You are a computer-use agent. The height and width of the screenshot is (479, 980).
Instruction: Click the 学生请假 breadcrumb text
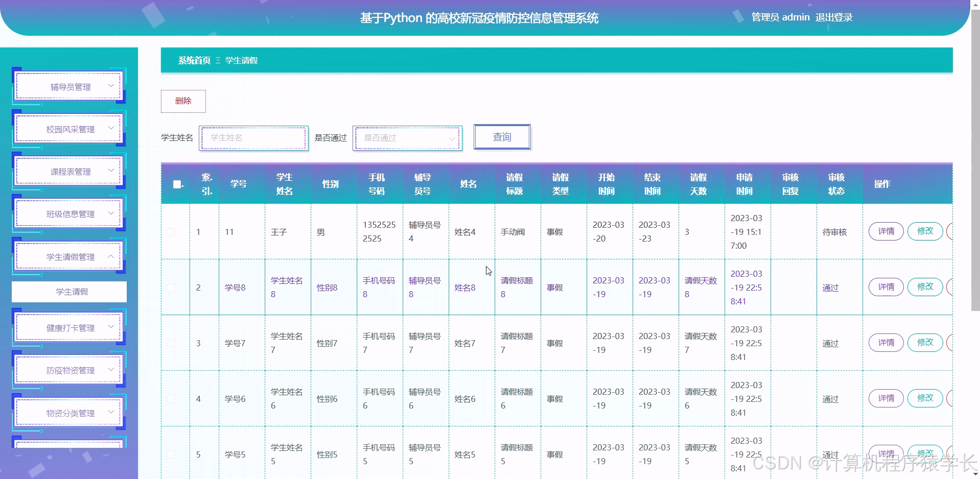coord(242,60)
